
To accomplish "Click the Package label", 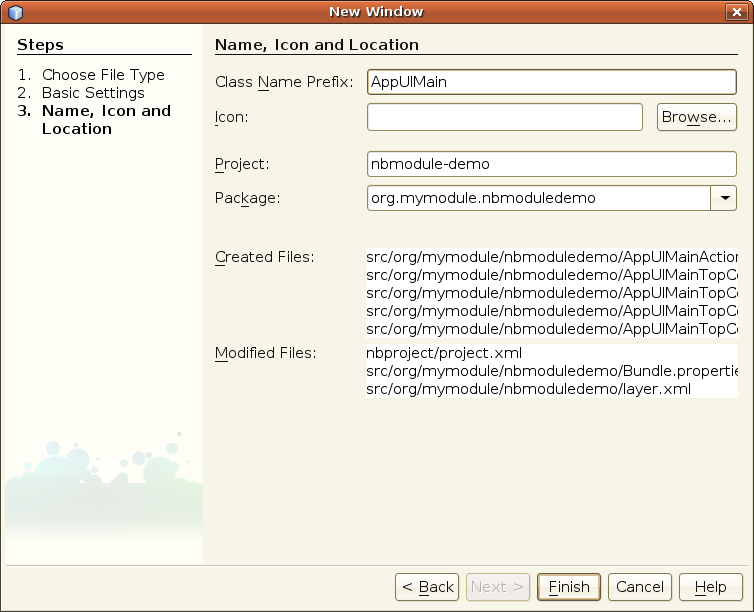I will point(247,198).
